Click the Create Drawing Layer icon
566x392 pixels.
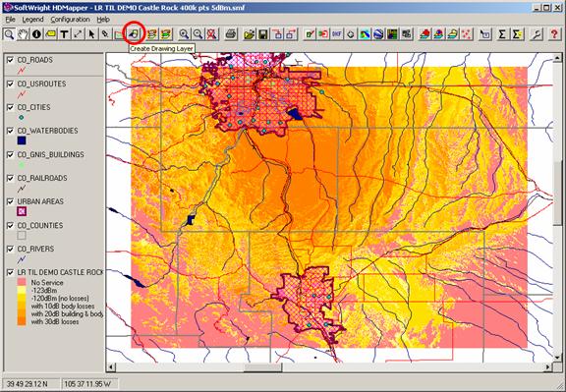pos(134,34)
